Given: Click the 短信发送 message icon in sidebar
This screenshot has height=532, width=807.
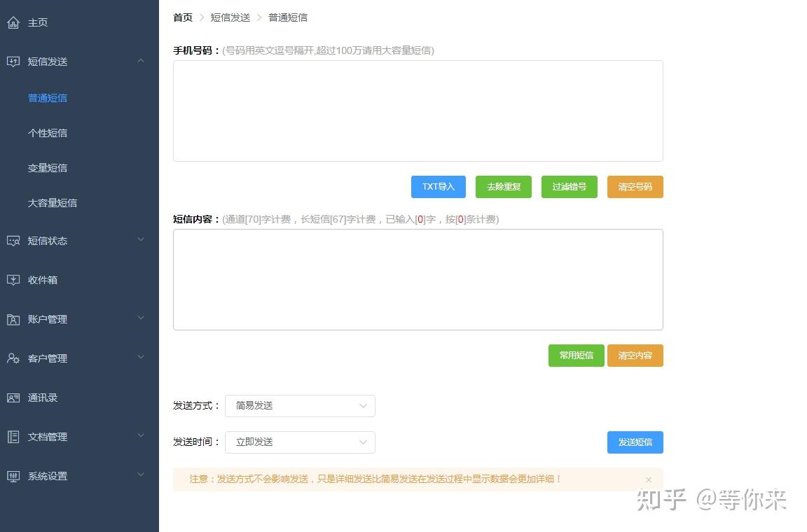Looking at the screenshot, I should tap(13, 62).
